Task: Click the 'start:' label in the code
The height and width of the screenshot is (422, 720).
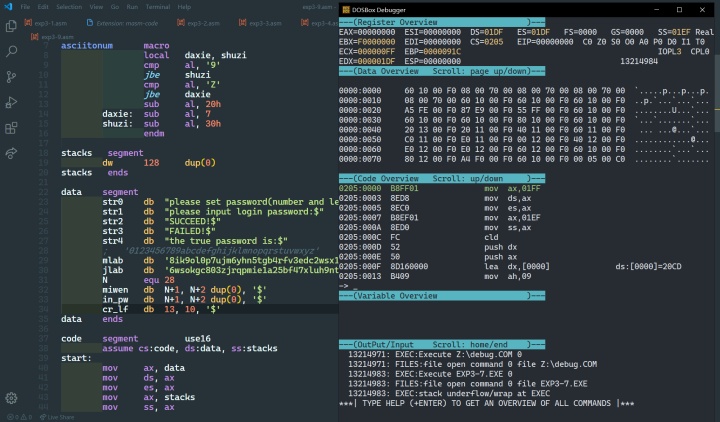Action: click(76, 358)
